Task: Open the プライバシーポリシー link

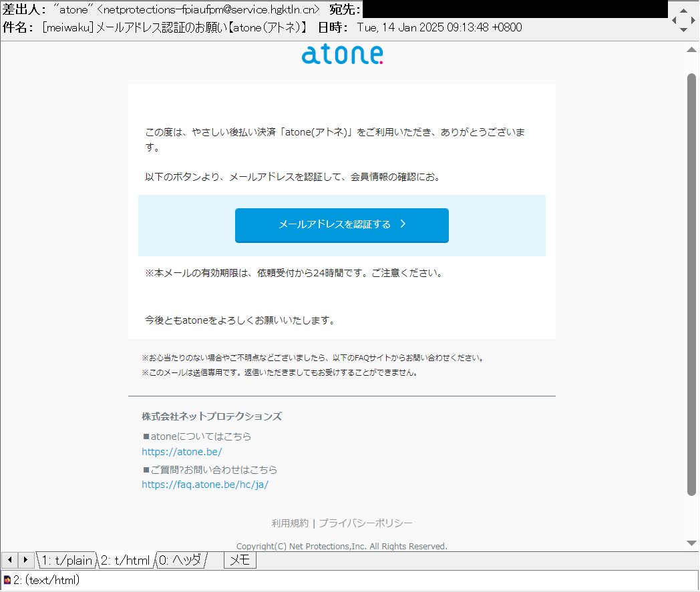Action: 365,523
